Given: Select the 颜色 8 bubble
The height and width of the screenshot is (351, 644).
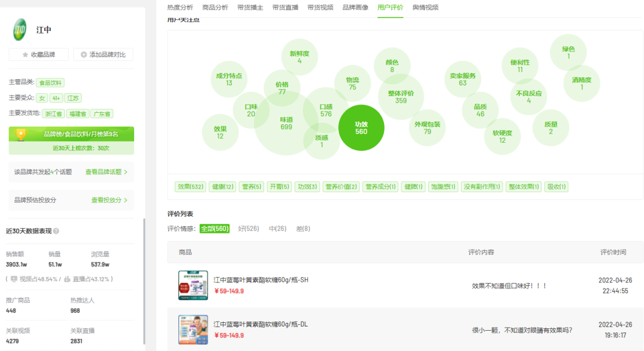Looking at the screenshot, I should (x=392, y=66).
